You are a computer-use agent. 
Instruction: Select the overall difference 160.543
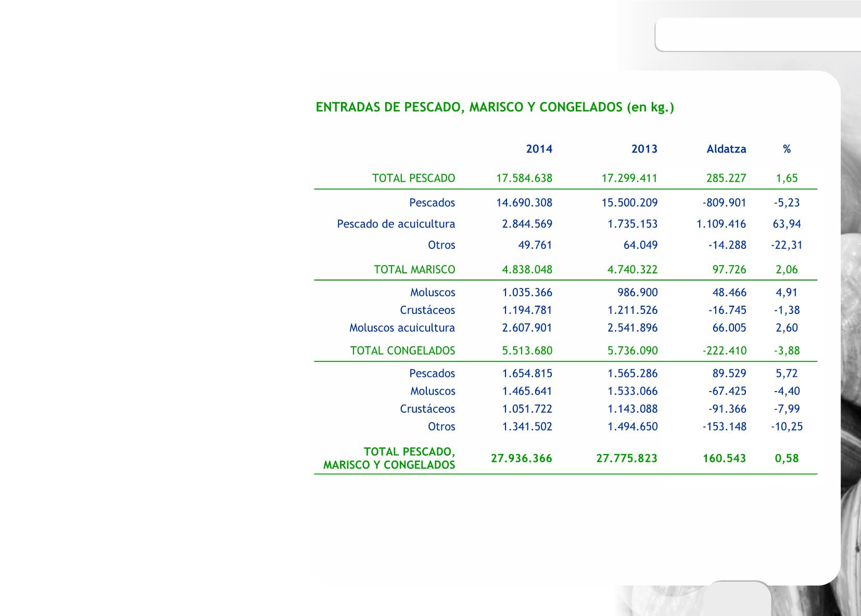coord(725,458)
